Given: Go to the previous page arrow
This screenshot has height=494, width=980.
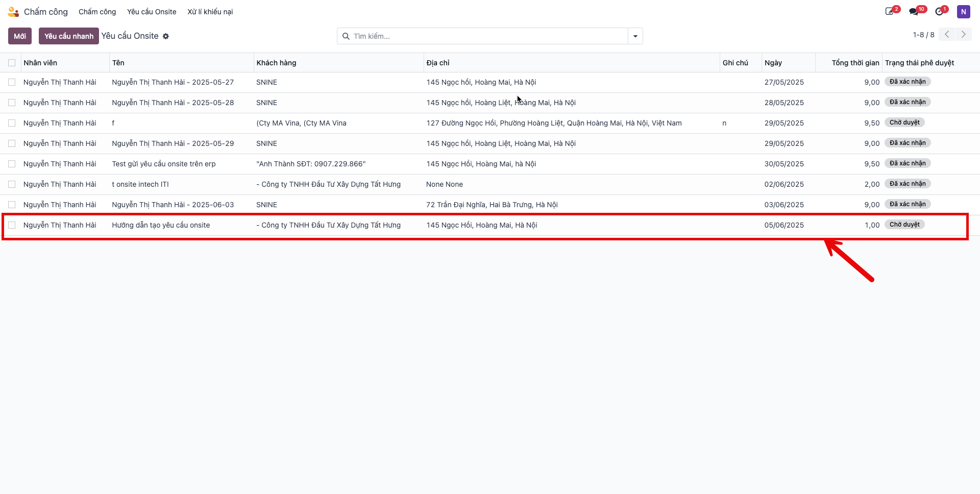Looking at the screenshot, I should [947, 34].
